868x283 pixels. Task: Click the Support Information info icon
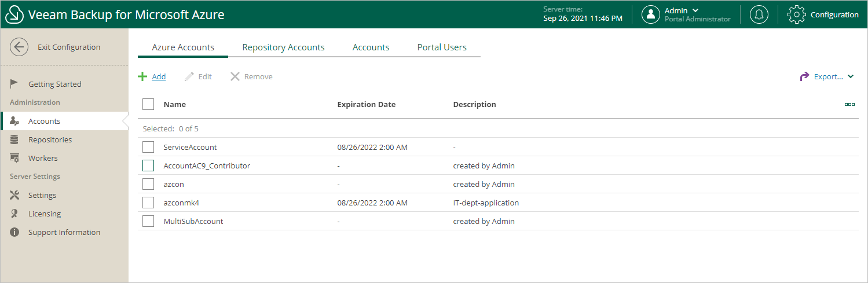tap(15, 232)
